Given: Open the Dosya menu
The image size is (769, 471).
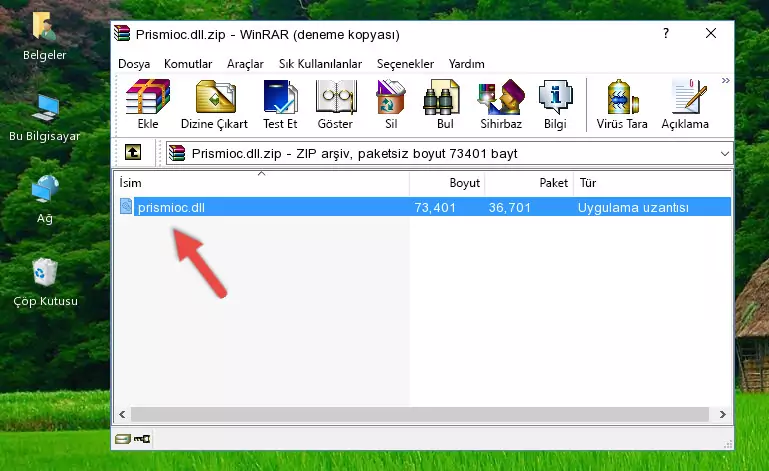Looking at the screenshot, I should point(134,64).
